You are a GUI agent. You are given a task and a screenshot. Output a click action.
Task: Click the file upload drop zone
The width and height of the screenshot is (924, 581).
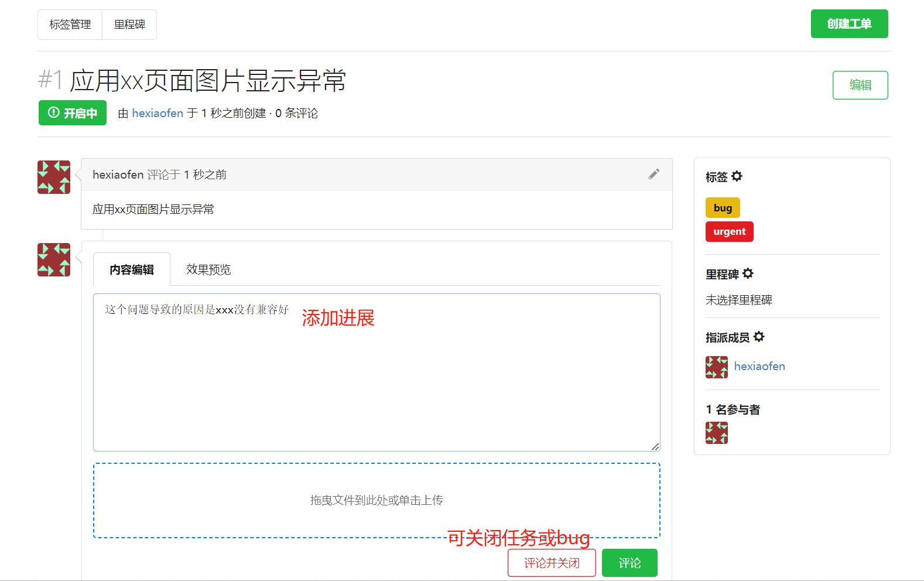[x=377, y=500]
